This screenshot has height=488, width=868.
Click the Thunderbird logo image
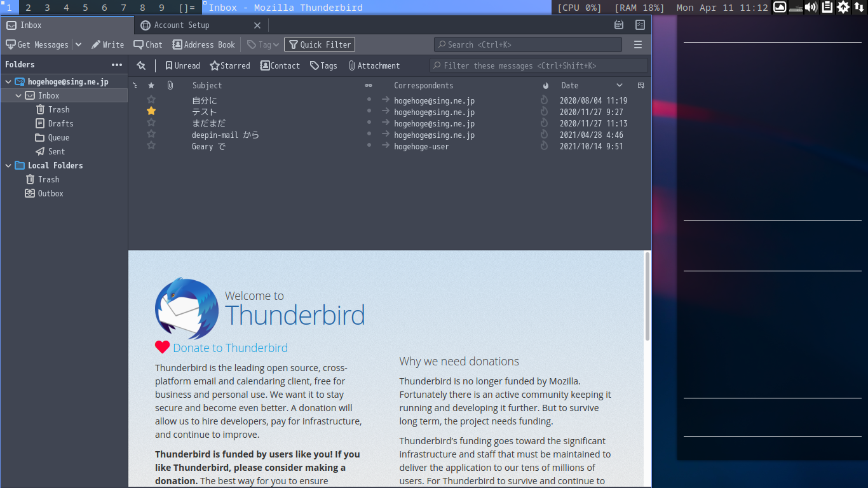(x=187, y=308)
